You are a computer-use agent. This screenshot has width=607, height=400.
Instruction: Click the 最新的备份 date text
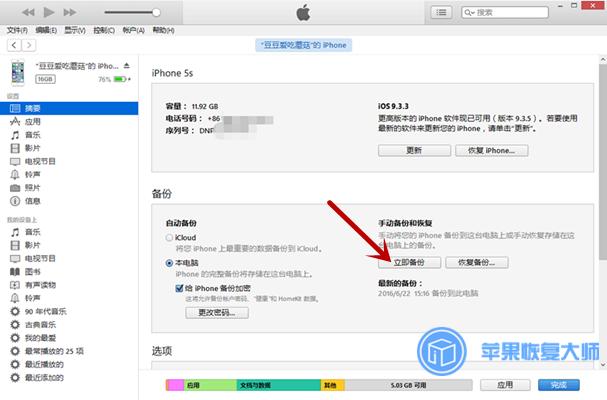(x=428, y=294)
